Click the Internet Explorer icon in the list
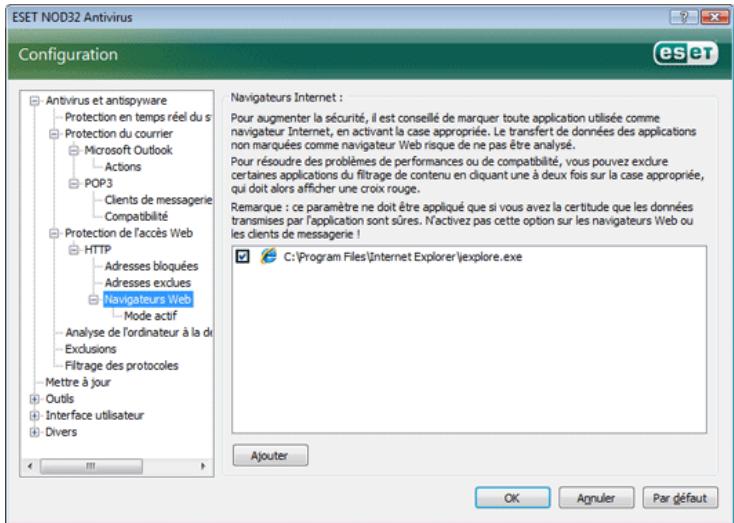The width and height of the screenshot is (734, 523). (269, 256)
